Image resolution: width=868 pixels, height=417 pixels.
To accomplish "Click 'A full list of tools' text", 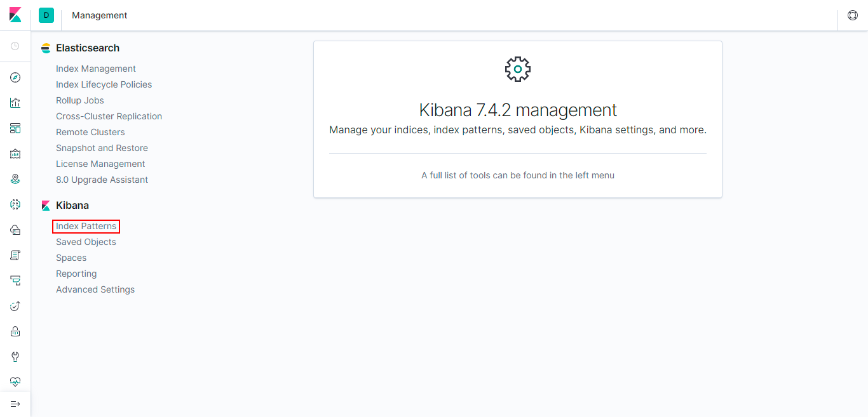I will pyautogui.click(x=518, y=175).
